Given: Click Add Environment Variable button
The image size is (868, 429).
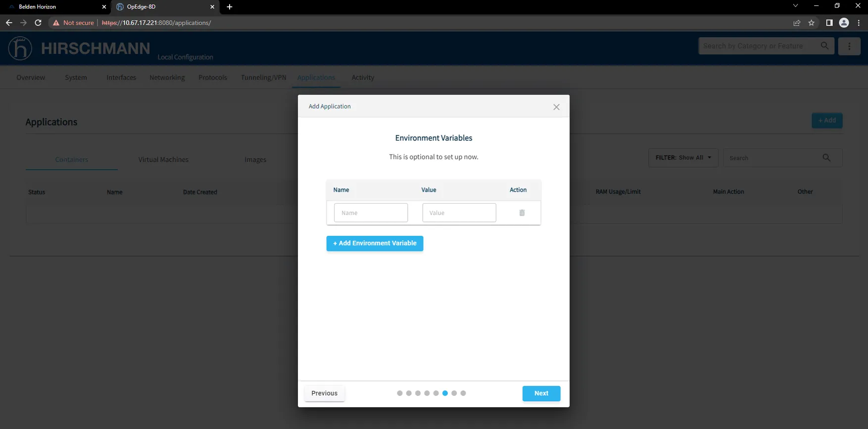Looking at the screenshot, I should coord(375,243).
